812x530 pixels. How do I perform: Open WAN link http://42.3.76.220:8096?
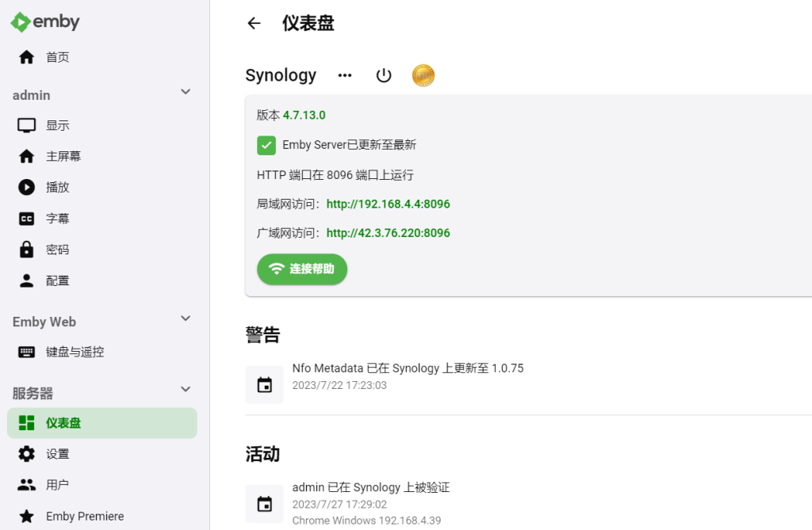point(388,233)
